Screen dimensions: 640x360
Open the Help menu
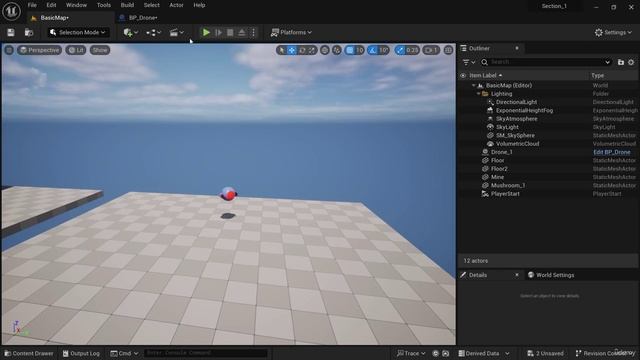click(x=199, y=5)
